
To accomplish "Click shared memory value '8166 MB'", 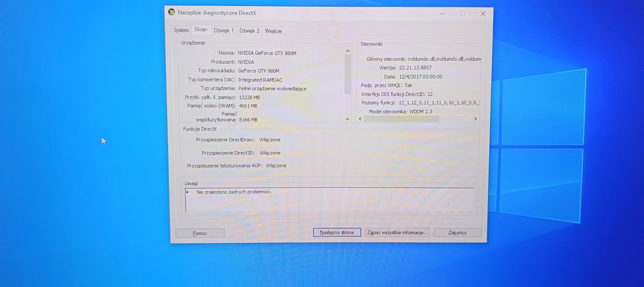I will click(x=248, y=120).
